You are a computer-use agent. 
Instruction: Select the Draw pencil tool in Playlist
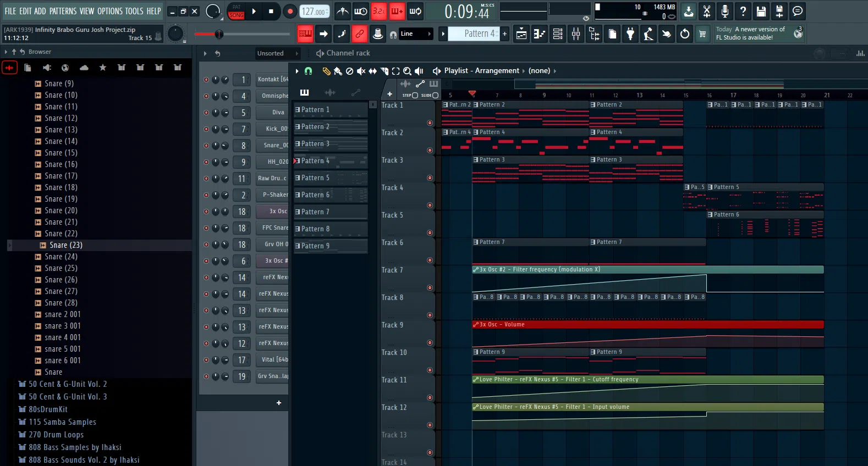326,71
